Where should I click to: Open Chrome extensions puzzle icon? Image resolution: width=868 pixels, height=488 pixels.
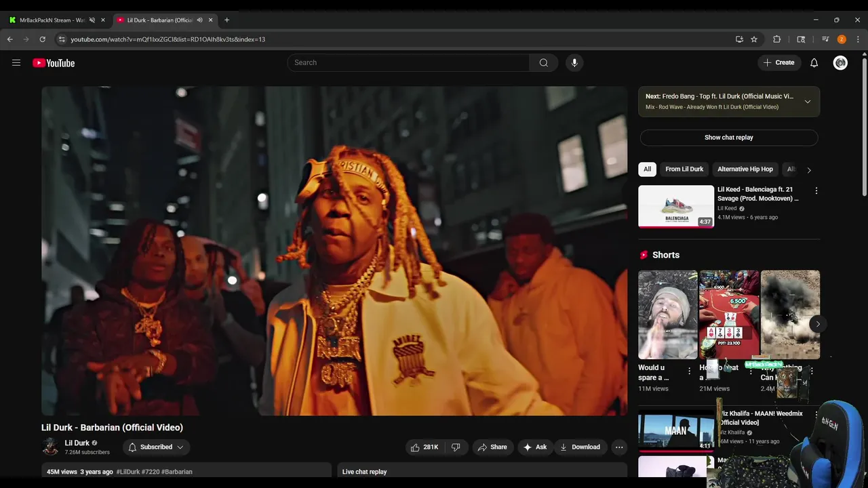[x=777, y=39]
